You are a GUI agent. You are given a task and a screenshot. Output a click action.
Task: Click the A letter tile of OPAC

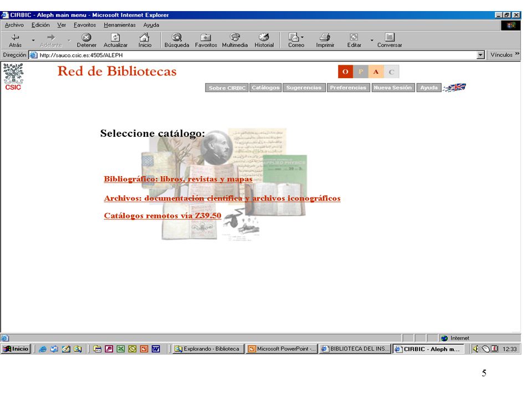[x=376, y=71]
